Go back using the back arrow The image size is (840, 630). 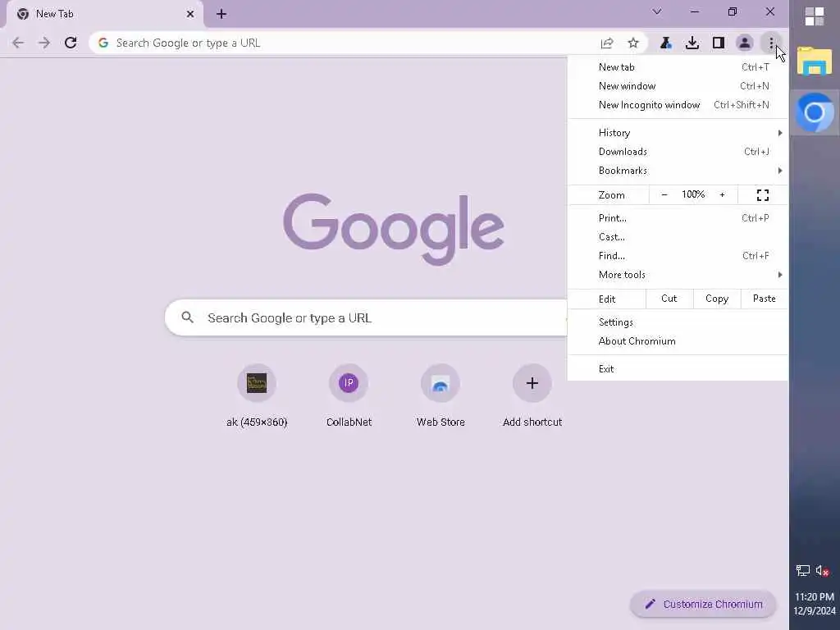pyautogui.click(x=18, y=43)
